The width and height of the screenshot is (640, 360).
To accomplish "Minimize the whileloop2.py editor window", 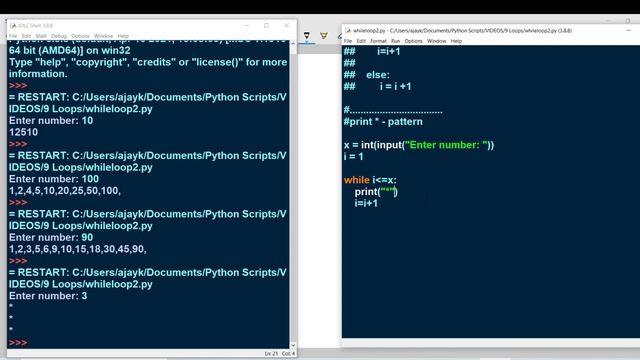I will 628,30.
